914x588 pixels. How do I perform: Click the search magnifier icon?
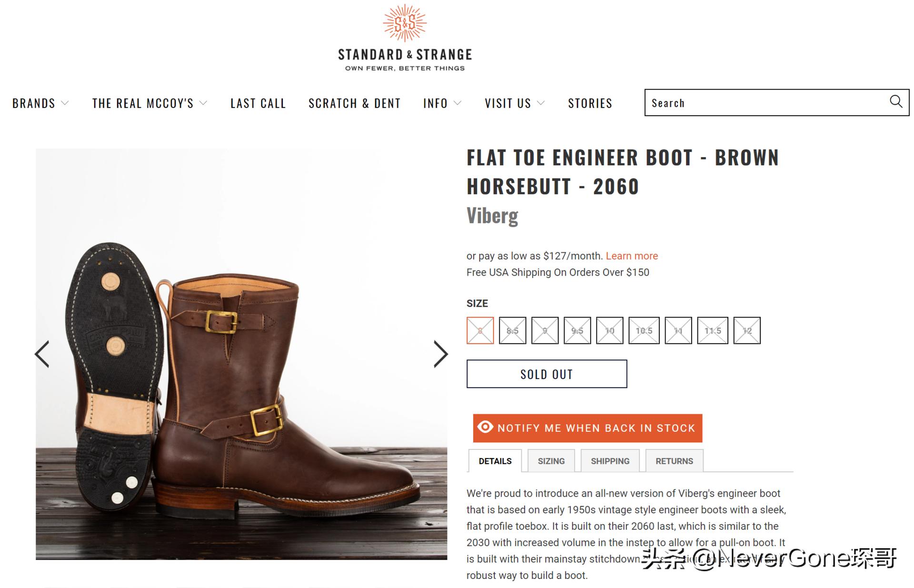[896, 101]
